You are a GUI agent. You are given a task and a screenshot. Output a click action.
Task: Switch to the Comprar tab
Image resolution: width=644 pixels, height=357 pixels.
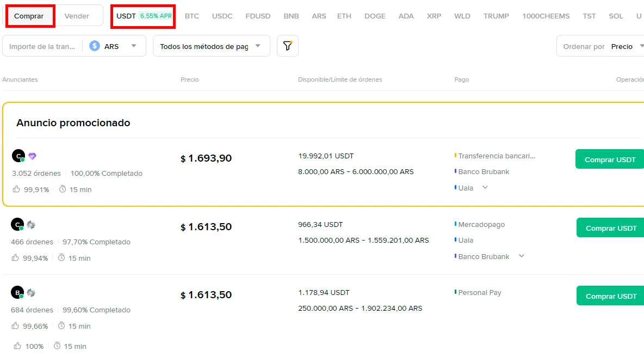click(29, 16)
